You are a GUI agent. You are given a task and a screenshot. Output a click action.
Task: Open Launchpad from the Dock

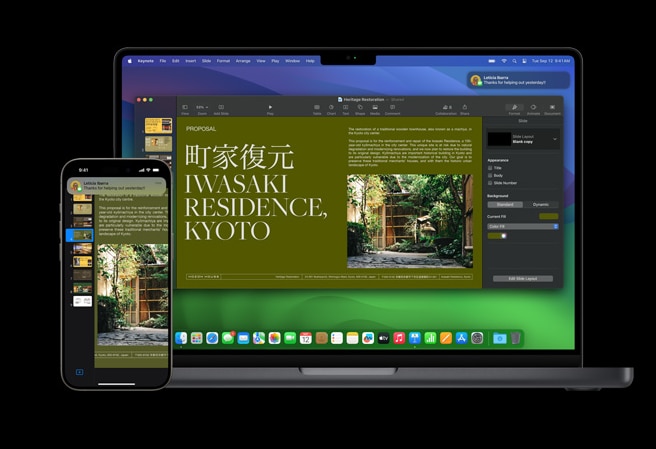(x=197, y=338)
